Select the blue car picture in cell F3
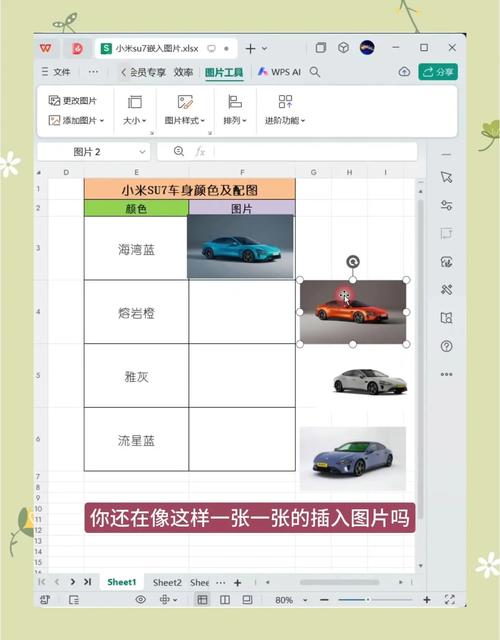This screenshot has height=640, width=500. pos(240,247)
